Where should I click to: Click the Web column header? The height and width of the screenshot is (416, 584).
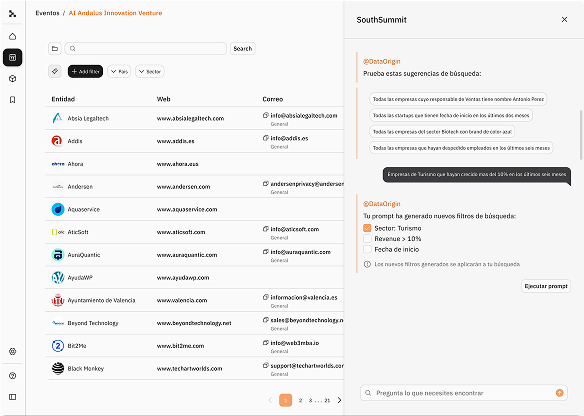[x=164, y=99]
